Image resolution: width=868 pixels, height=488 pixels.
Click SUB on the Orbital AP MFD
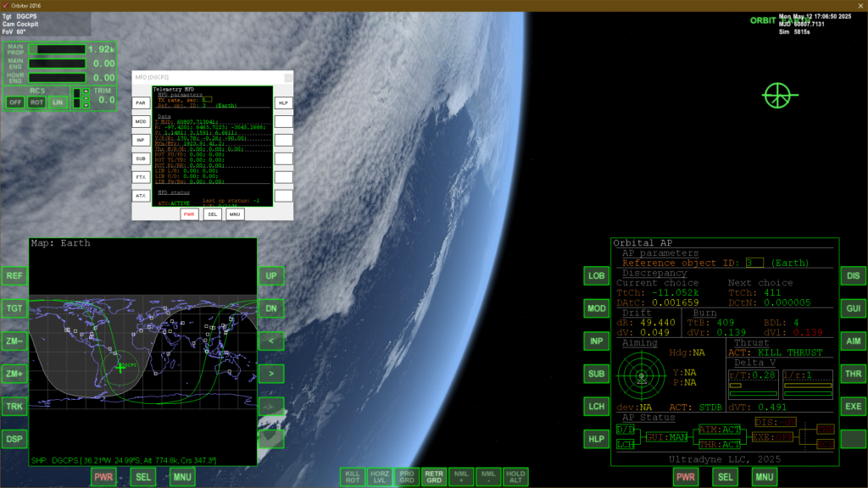[596, 374]
